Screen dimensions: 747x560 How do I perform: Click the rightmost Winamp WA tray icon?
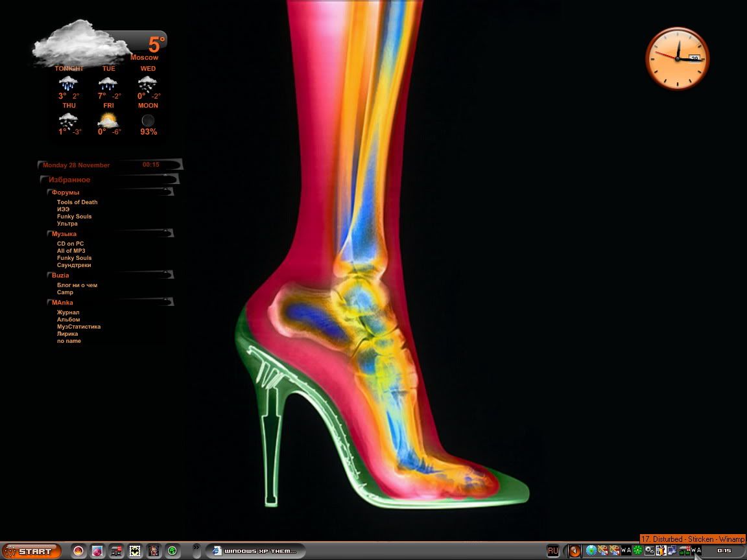pyautogui.click(x=696, y=551)
